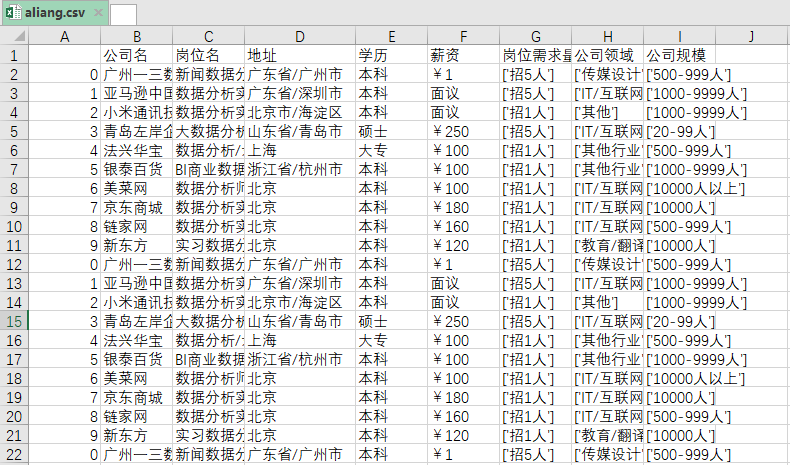The height and width of the screenshot is (465, 790).
Task: Select cell 北京市/海淀区 in row 4
Action: pyautogui.click(x=300, y=112)
